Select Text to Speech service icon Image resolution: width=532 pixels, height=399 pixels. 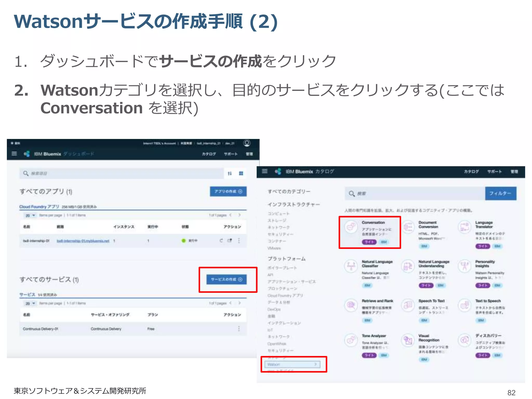click(464, 305)
